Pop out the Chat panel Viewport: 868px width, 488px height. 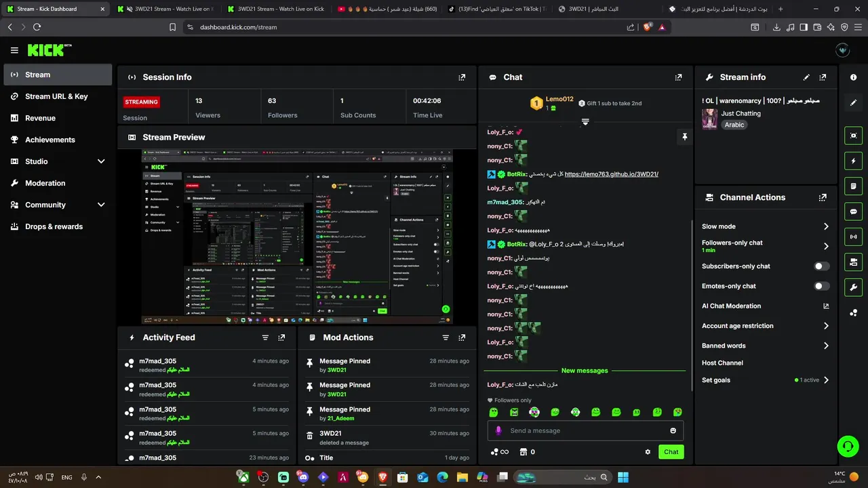(678, 77)
